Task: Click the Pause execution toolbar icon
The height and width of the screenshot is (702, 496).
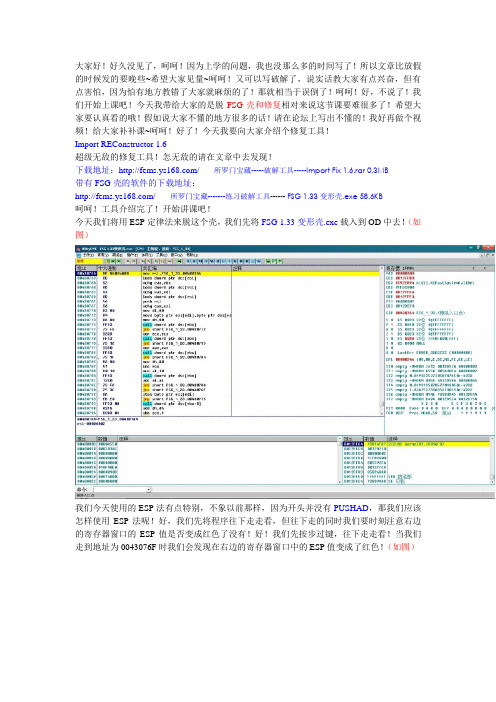Action: 133,261
